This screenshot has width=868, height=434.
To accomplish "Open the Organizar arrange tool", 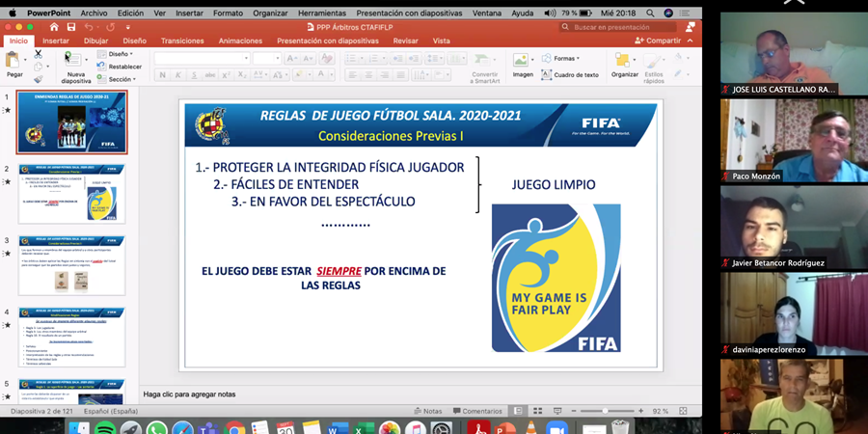I will (624, 66).
